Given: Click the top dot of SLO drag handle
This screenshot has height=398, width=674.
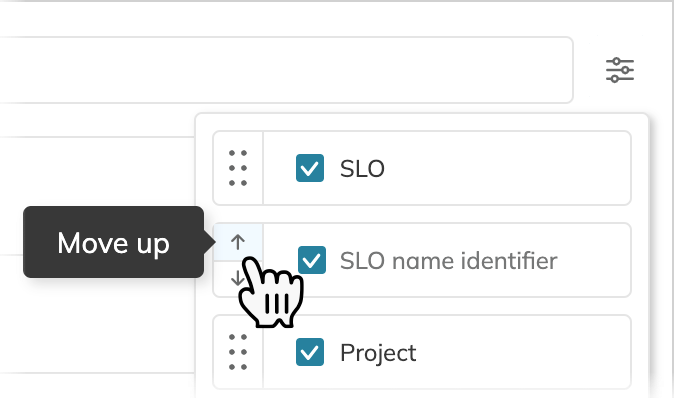Looking at the screenshot, I should [x=238, y=153].
